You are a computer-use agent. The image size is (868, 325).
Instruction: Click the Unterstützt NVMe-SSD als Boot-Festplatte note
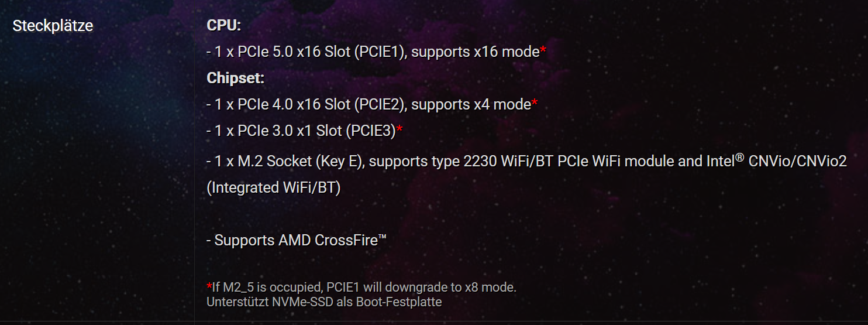click(x=324, y=302)
